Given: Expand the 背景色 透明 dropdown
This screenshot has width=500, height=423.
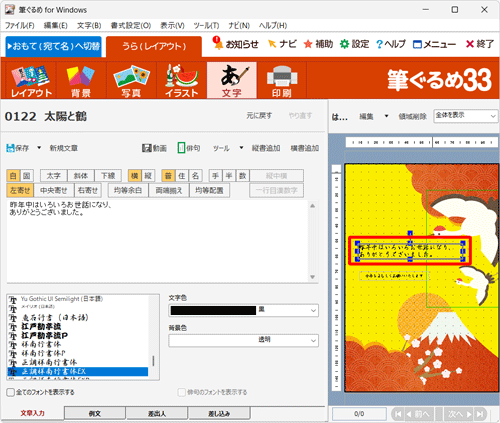Looking at the screenshot, I should point(243,340).
